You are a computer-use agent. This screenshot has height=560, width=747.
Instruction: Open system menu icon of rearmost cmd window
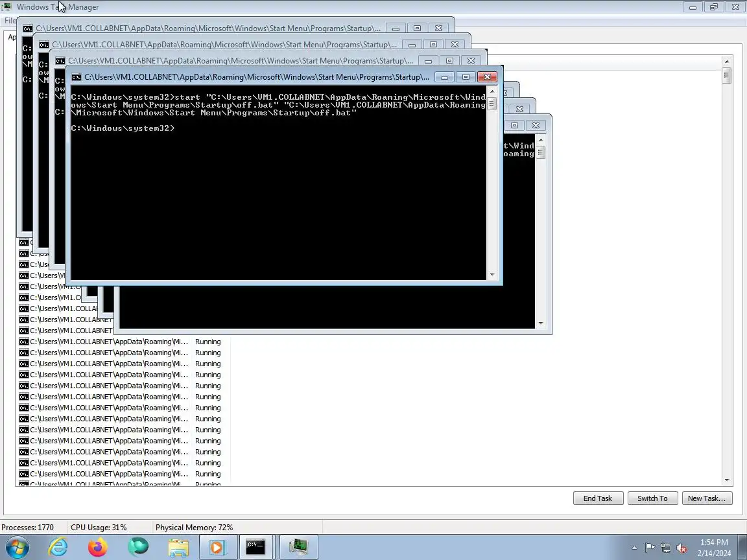click(x=28, y=29)
